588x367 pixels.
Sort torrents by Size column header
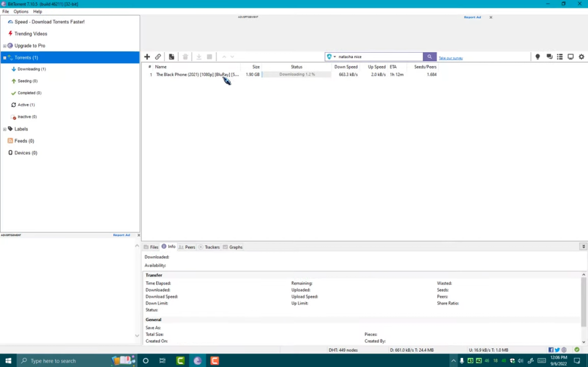[256, 67]
